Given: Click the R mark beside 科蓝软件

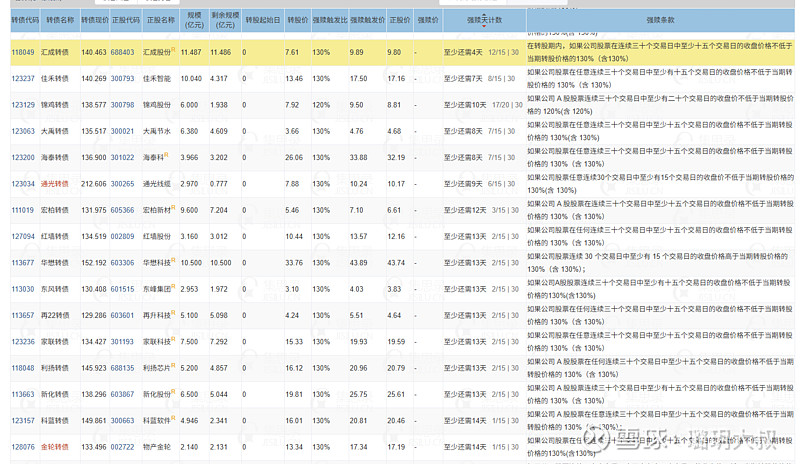Looking at the screenshot, I should (x=173, y=419).
